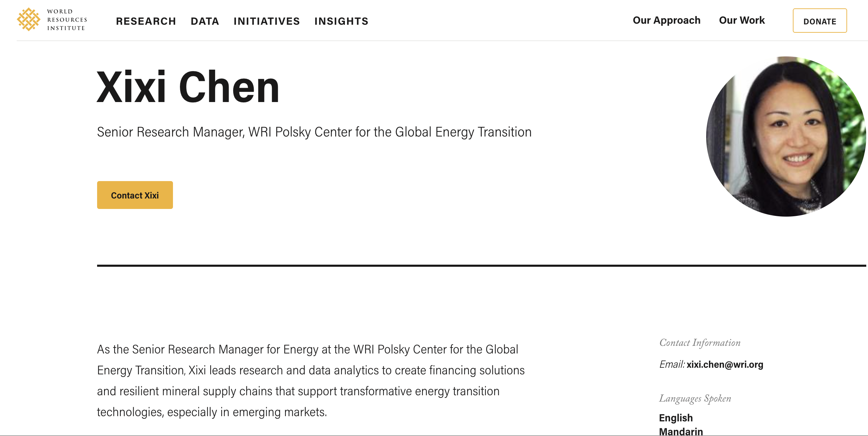
Task: Navigate to Our Work
Action: pos(742,20)
